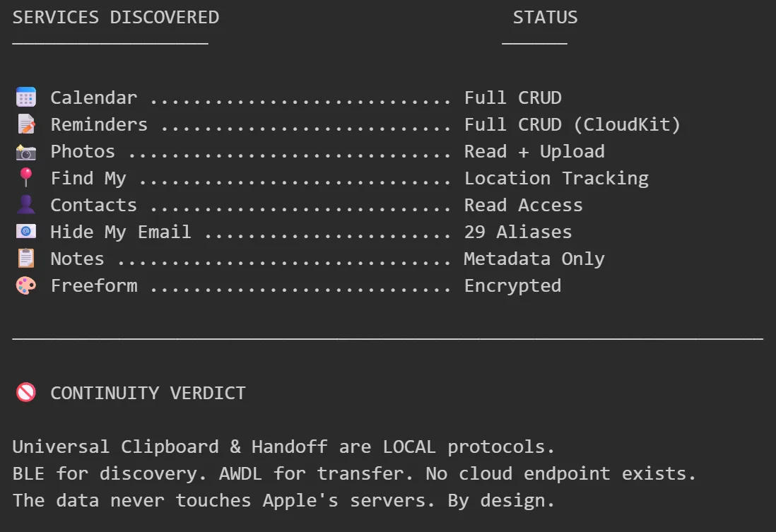The height and width of the screenshot is (532, 776).
Task: Click the Photos camera icon
Action: (x=26, y=151)
